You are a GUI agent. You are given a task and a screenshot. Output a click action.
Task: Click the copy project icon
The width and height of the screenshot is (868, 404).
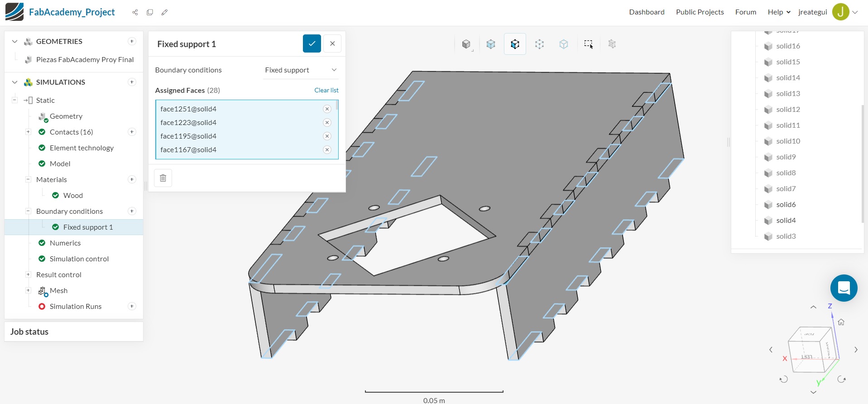(150, 12)
